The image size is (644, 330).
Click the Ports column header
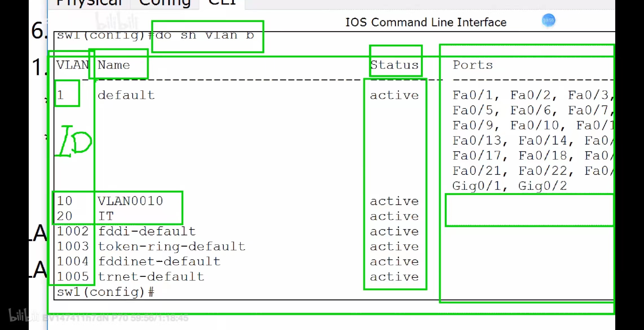click(x=473, y=65)
